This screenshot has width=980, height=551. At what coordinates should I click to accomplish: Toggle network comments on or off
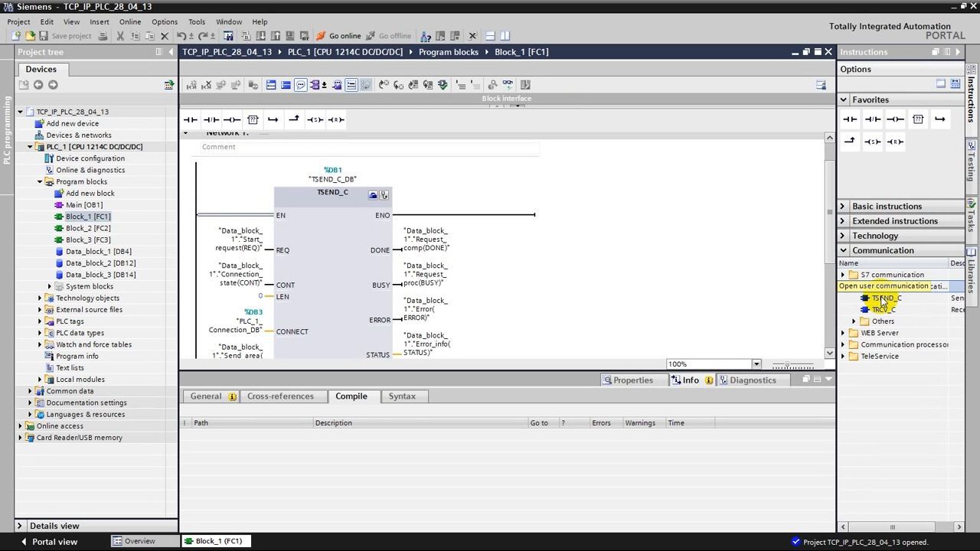[300, 84]
